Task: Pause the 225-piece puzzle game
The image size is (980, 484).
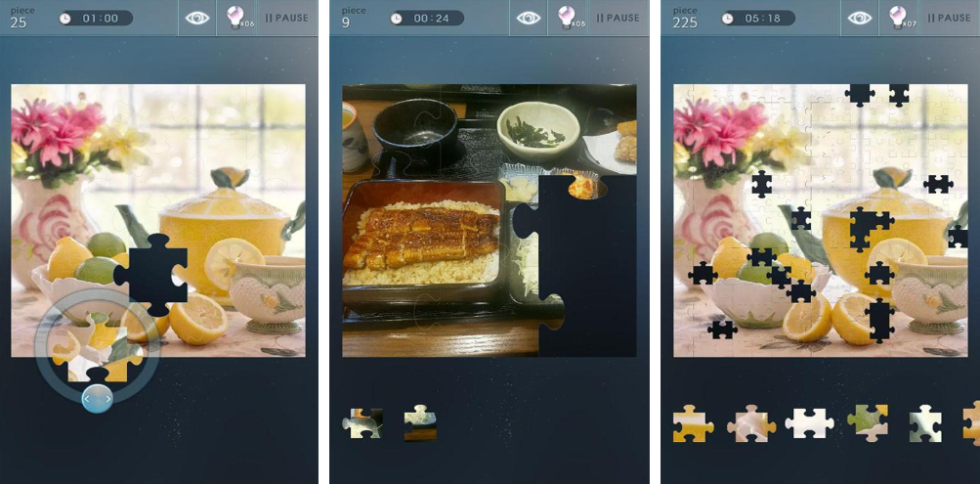Action: click(x=950, y=19)
